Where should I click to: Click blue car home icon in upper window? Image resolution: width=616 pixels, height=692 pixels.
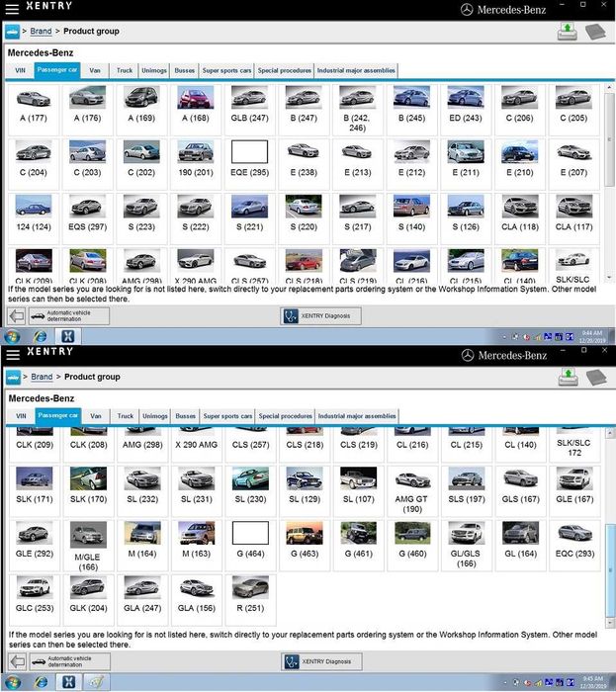click(12, 32)
